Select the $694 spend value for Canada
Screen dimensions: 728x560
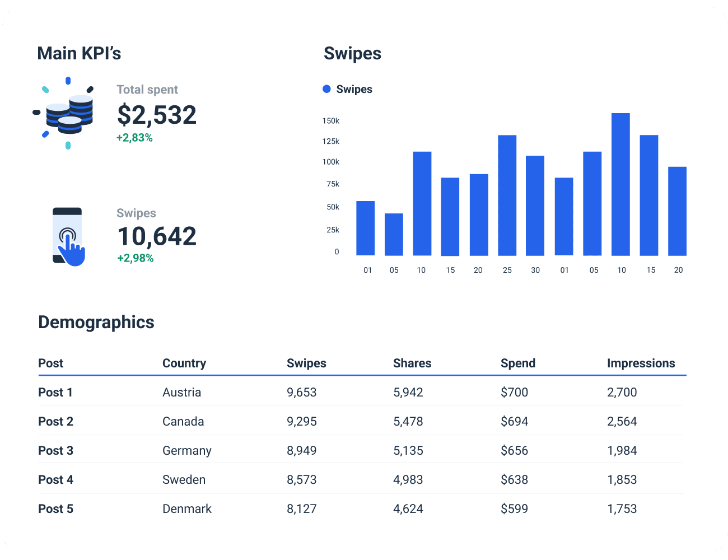514,421
